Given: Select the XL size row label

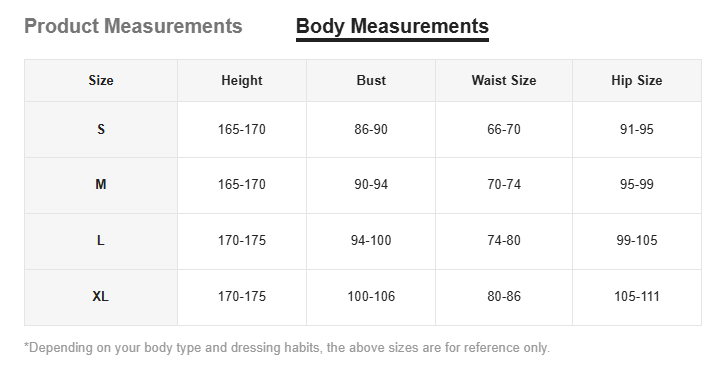Looking at the screenshot, I should click(101, 297).
